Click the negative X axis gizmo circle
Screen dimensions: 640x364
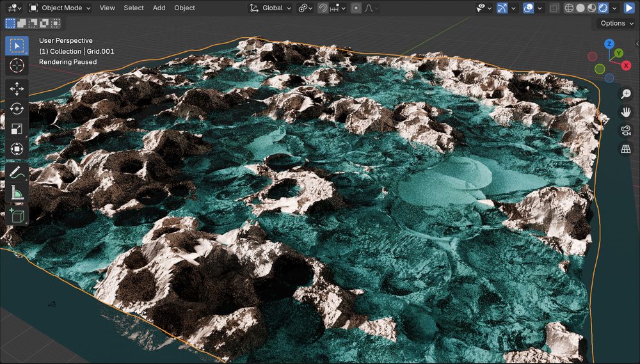[592, 56]
